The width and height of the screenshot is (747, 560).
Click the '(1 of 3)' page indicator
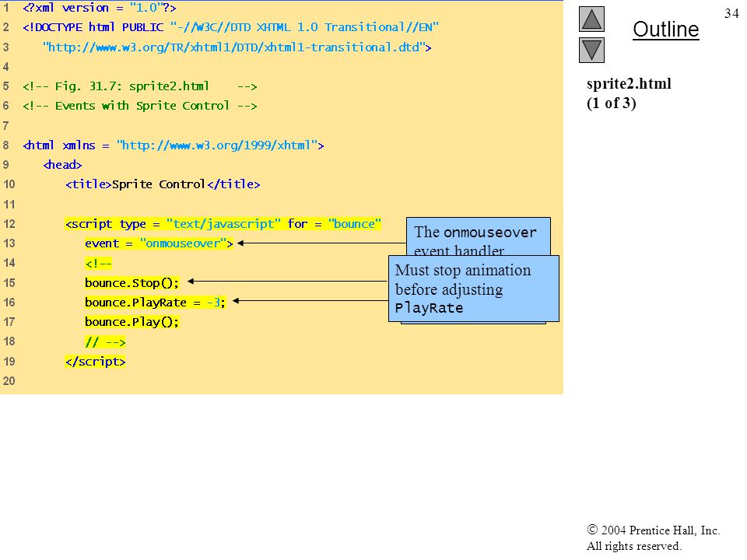[612, 103]
